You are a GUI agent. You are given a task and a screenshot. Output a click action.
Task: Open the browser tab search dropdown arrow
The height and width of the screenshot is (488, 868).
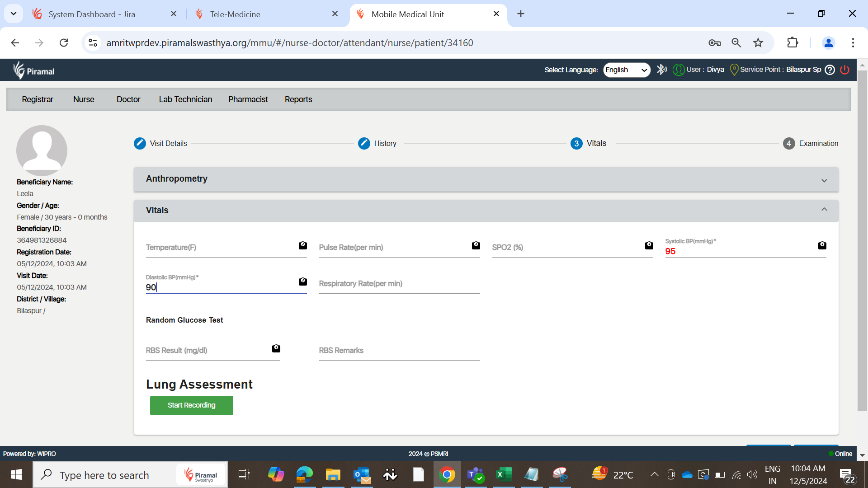pos(14,14)
